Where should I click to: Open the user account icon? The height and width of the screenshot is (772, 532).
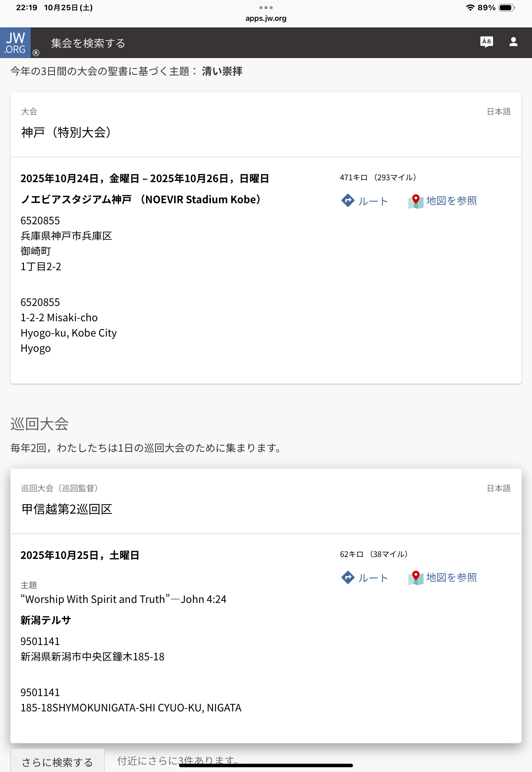(x=513, y=42)
